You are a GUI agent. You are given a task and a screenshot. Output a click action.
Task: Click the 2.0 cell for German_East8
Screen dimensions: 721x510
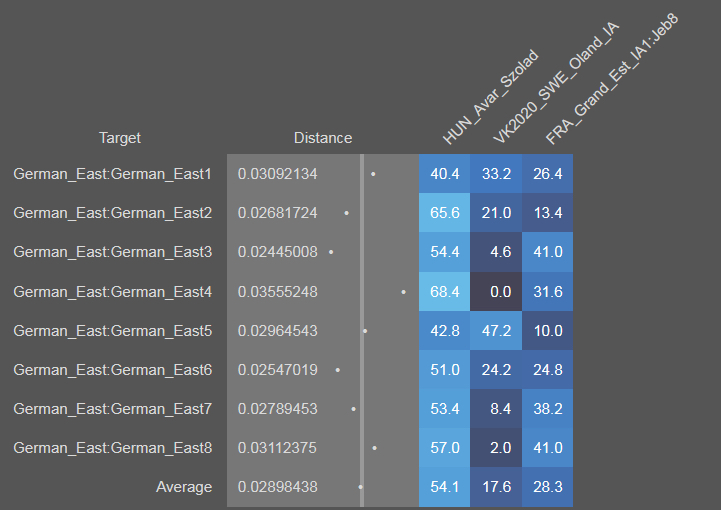(x=496, y=448)
